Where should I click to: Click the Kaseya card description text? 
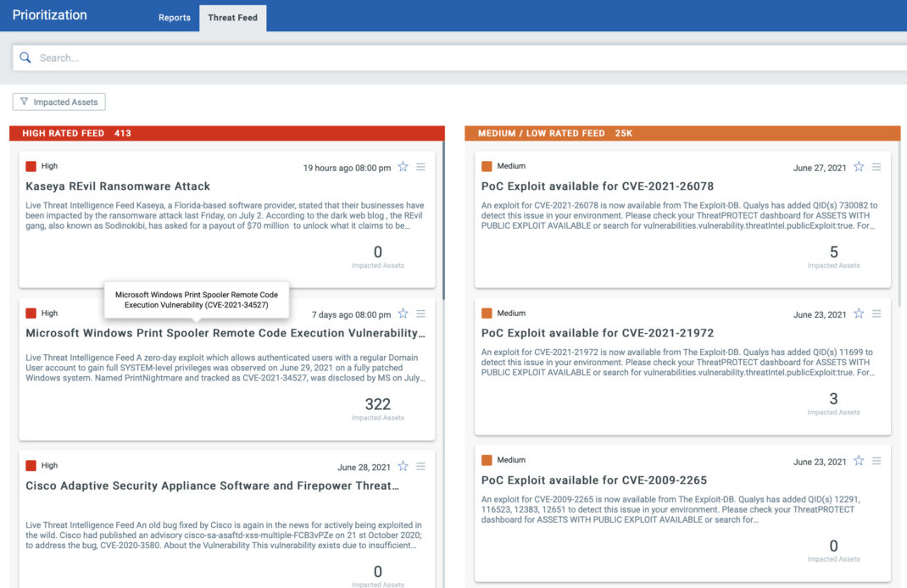[x=225, y=215]
